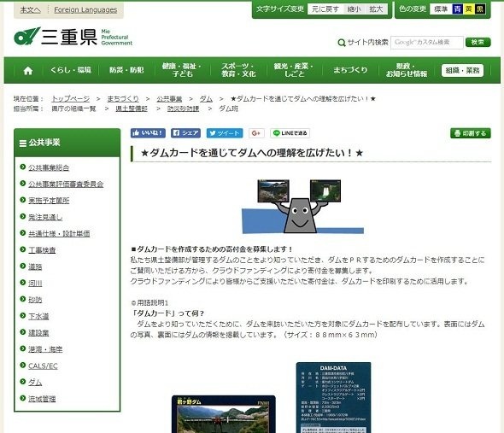Switch color scheme to yellow 黄
504x433 pixels.
pos(469,9)
